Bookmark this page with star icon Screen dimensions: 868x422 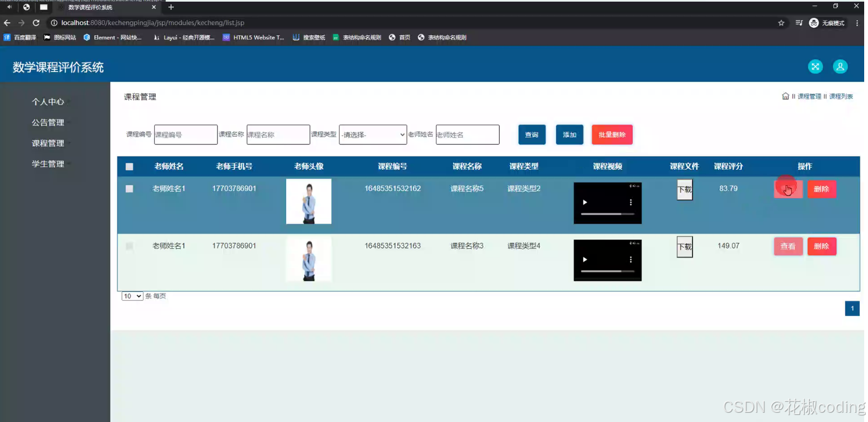click(x=781, y=23)
